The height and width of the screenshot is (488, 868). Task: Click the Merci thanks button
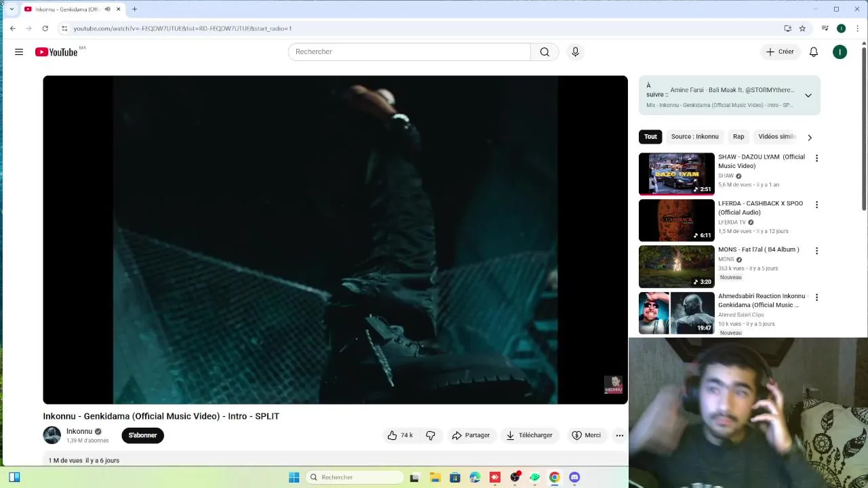(587, 435)
